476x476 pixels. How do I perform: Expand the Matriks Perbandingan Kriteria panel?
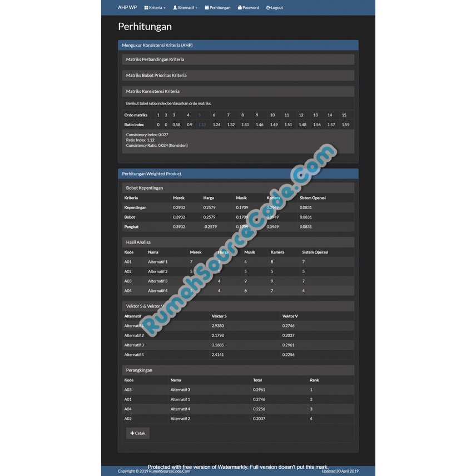(x=238, y=59)
